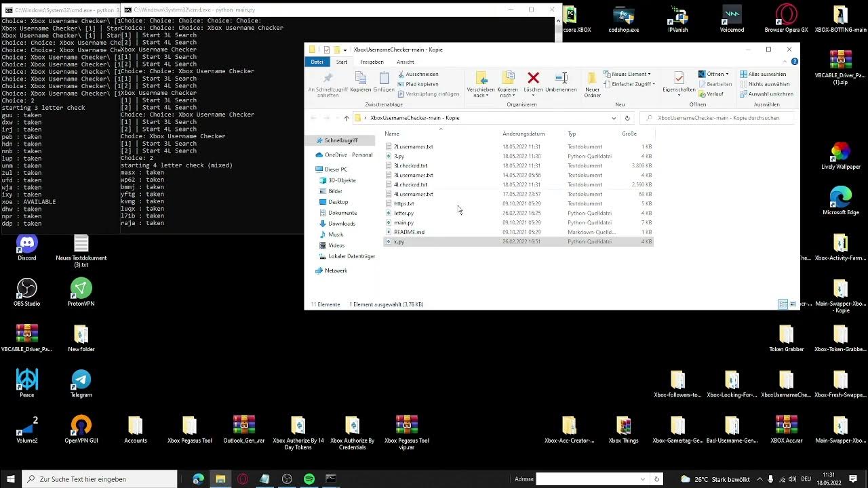Switch to details view toggle in status bar

pyautogui.click(x=783, y=304)
